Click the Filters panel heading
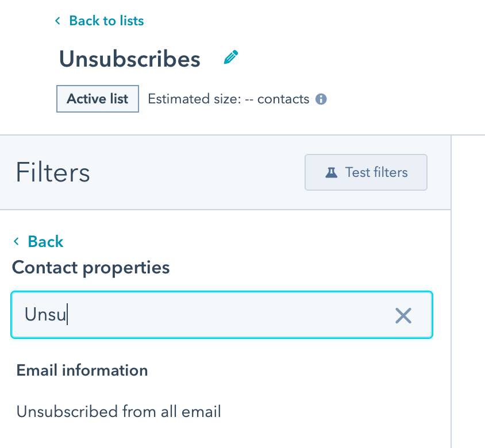This screenshot has height=448, width=485. pos(52,172)
